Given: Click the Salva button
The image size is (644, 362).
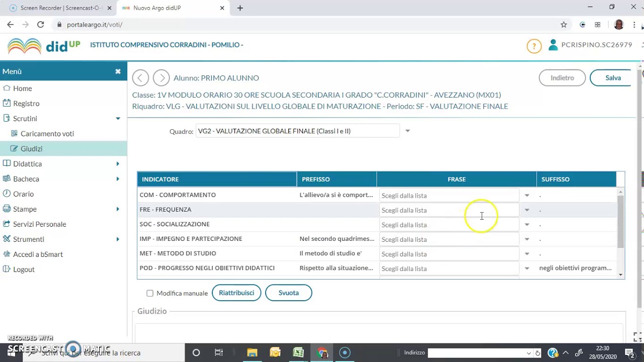Looking at the screenshot, I should (611, 78).
